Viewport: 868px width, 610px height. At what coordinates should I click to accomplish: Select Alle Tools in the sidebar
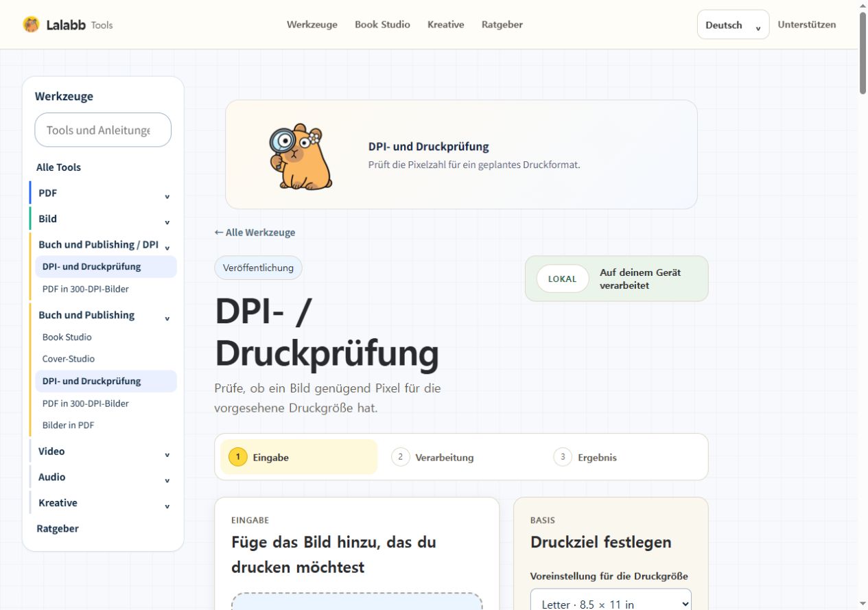pyautogui.click(x=58, y=167)
